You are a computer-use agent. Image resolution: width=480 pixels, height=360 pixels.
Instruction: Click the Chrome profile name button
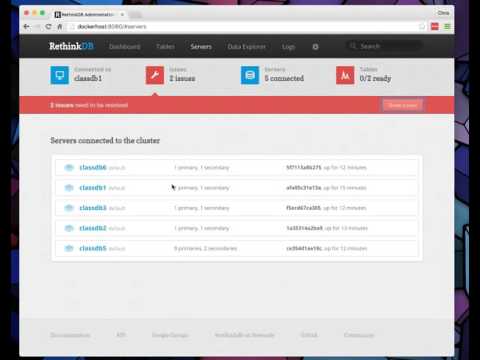443,13
